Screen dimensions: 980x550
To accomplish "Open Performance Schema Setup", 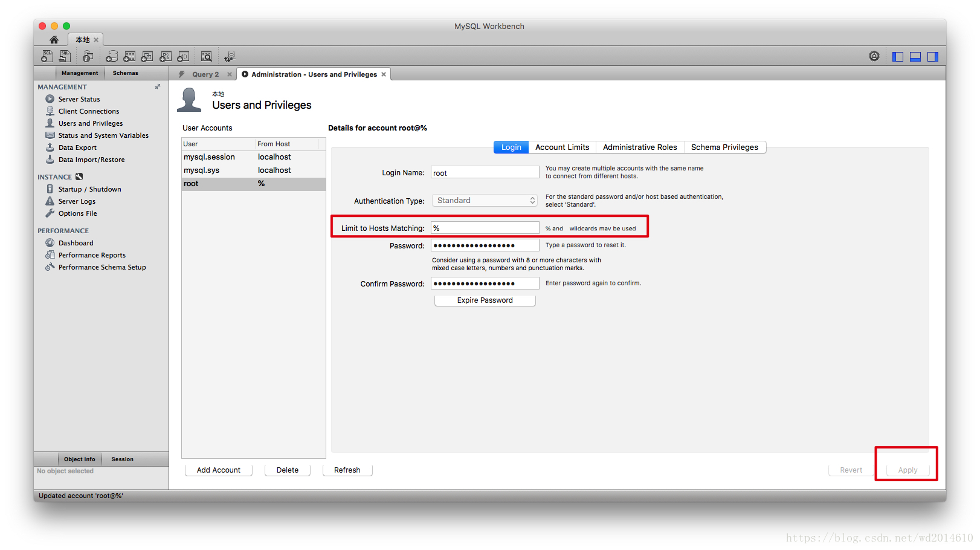I will 102,267.
